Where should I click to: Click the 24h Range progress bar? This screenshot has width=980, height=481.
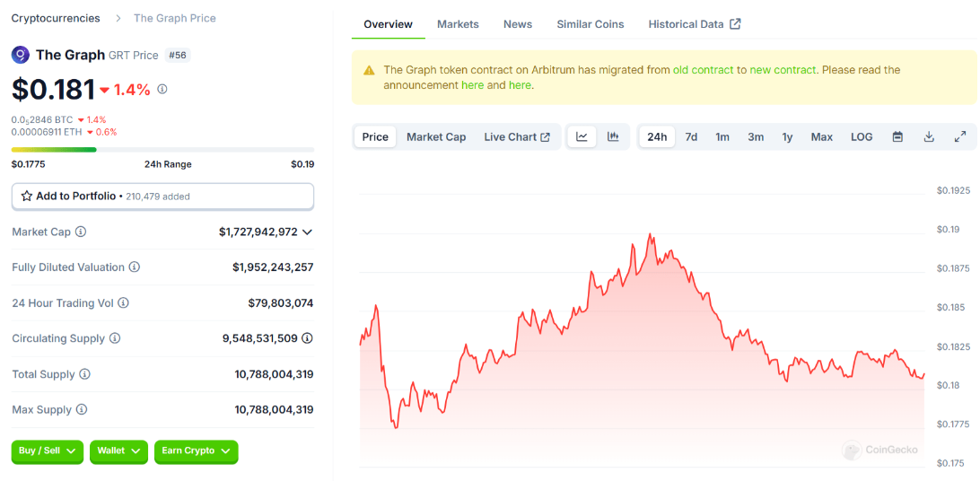click(x=162, y=149)
